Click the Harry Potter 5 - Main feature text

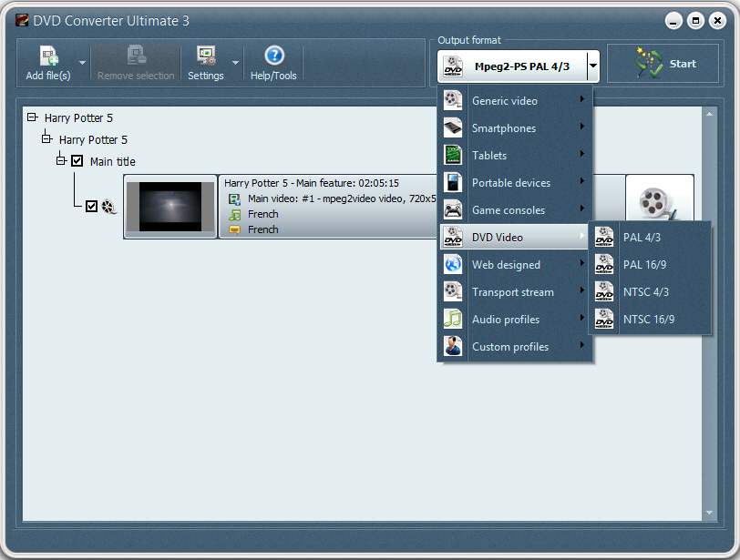pyautogui.click(x=312, y=183)
